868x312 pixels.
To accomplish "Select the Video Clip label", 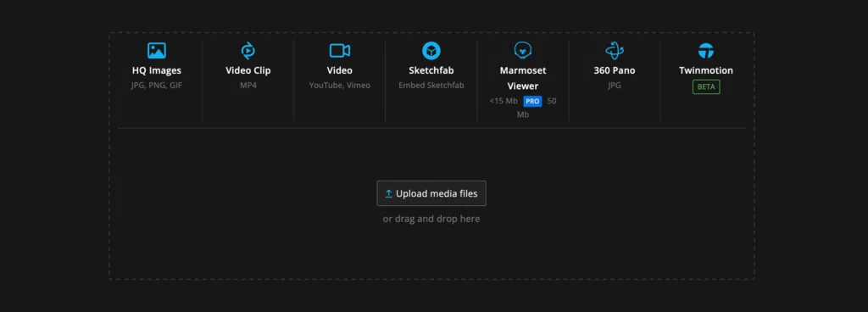I will point(248,70).
